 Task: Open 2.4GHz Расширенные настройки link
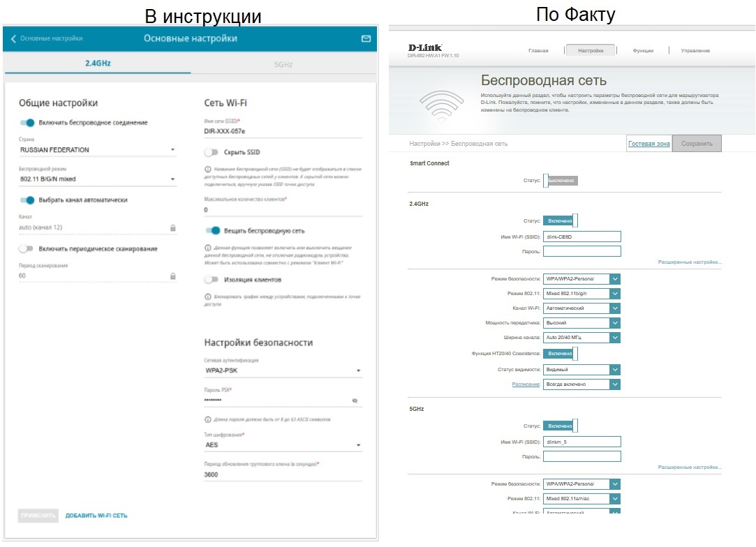click(x=690, y=262)
